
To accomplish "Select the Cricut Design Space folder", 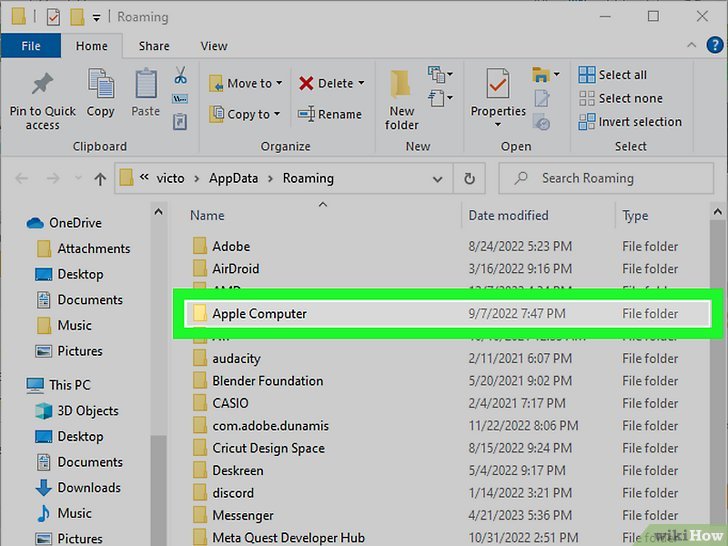I will [447, 448].
